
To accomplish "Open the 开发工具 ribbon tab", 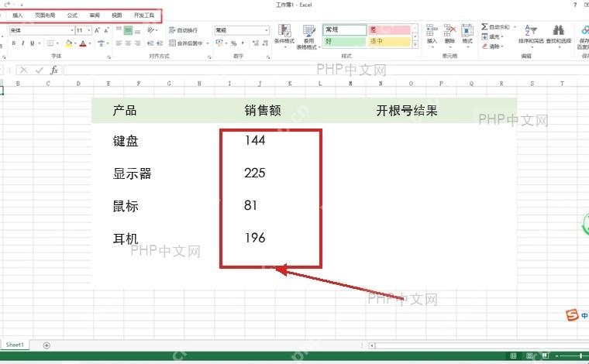I will tap(144, 15).
